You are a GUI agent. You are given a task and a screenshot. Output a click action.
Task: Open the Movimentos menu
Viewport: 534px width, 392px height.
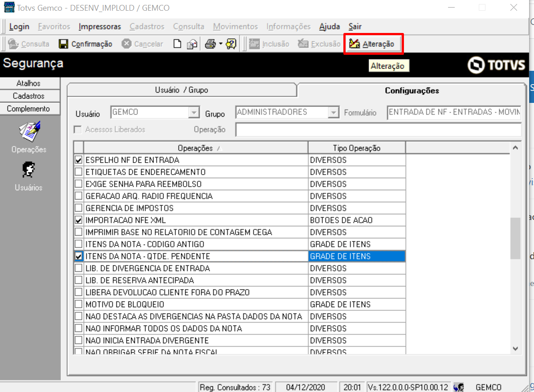(x=235, y=27)
